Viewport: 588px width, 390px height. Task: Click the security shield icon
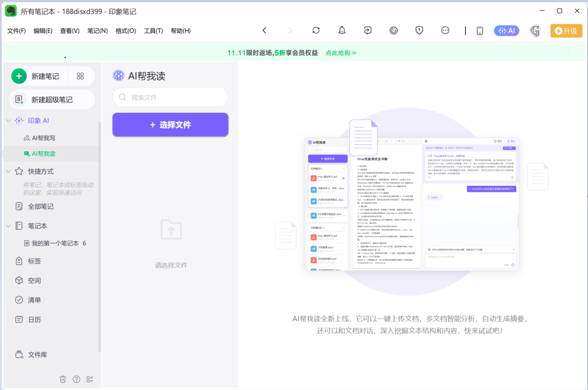pos(419,30)
